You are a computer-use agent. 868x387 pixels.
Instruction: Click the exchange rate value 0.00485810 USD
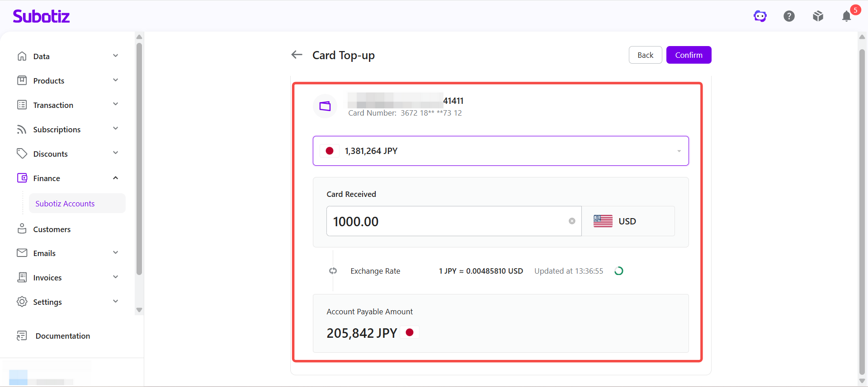click(x=495, y=271)
